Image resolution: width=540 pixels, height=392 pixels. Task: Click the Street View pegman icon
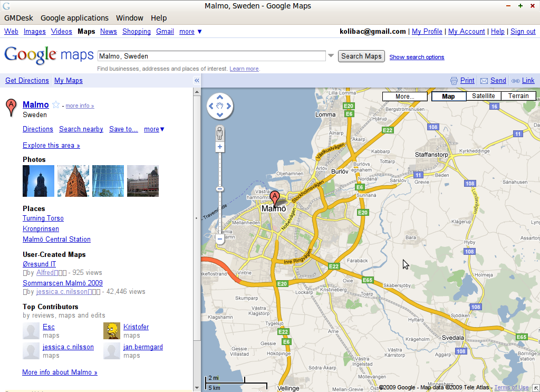click(220, 133)
